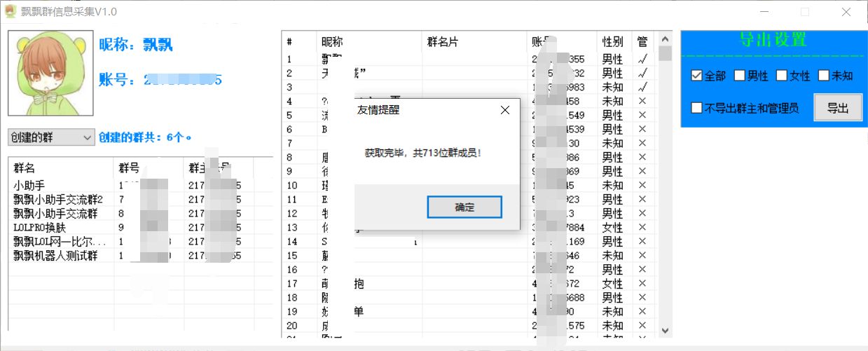The height and width of the screenshot is (351, 868).
Task: Click 创建的群共:6个 label
Action: tap(145, 137)
